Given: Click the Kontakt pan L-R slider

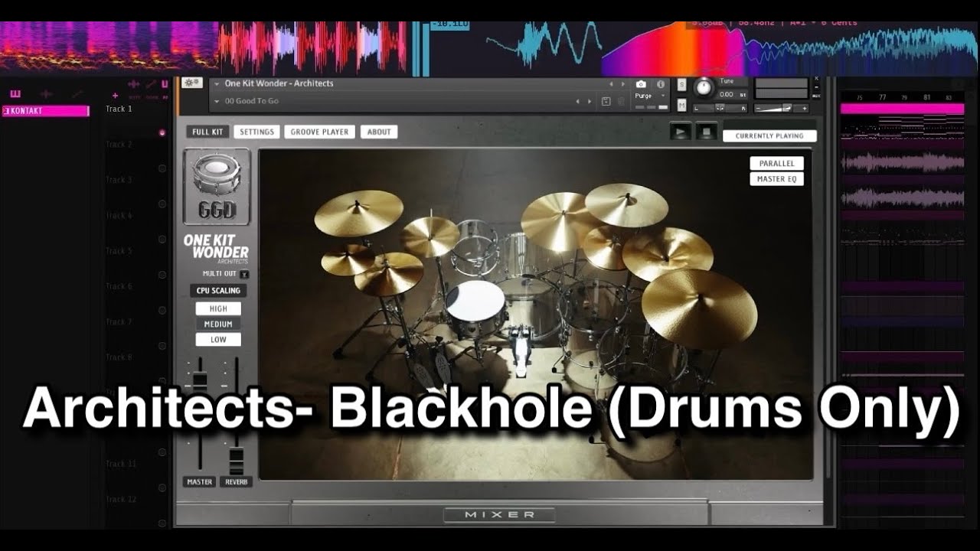Looking at the screenshot, I should pos(720,108).
